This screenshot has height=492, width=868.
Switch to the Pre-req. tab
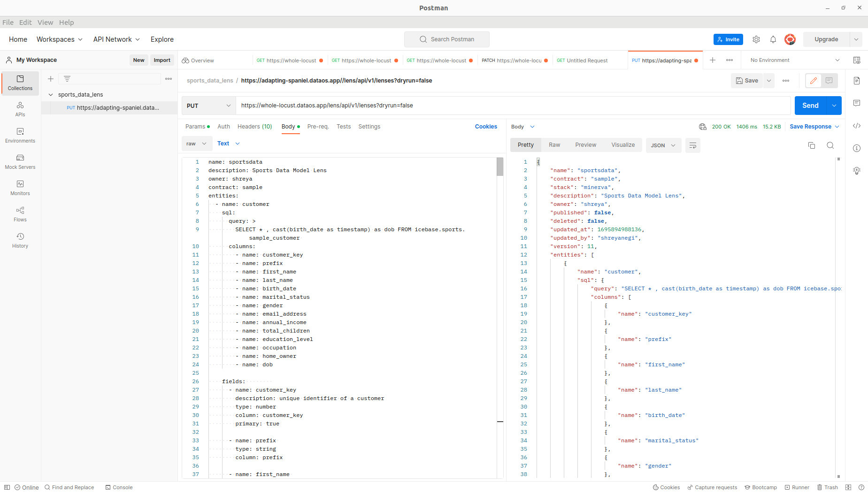[318, 127]
